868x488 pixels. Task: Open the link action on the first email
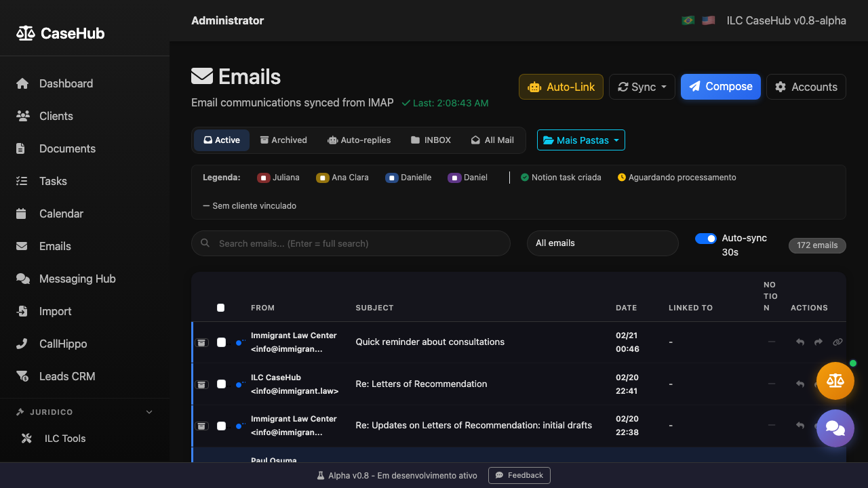[837, 342]
